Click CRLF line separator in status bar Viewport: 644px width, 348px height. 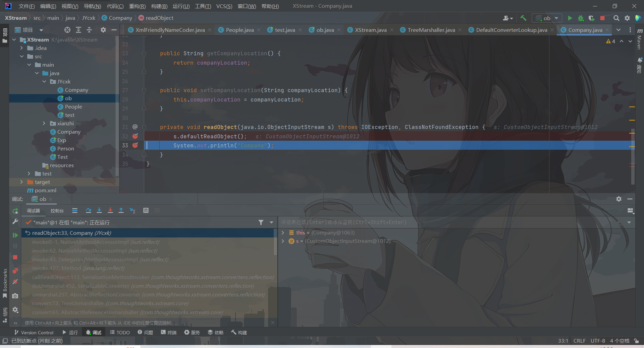tap(579, 341)
